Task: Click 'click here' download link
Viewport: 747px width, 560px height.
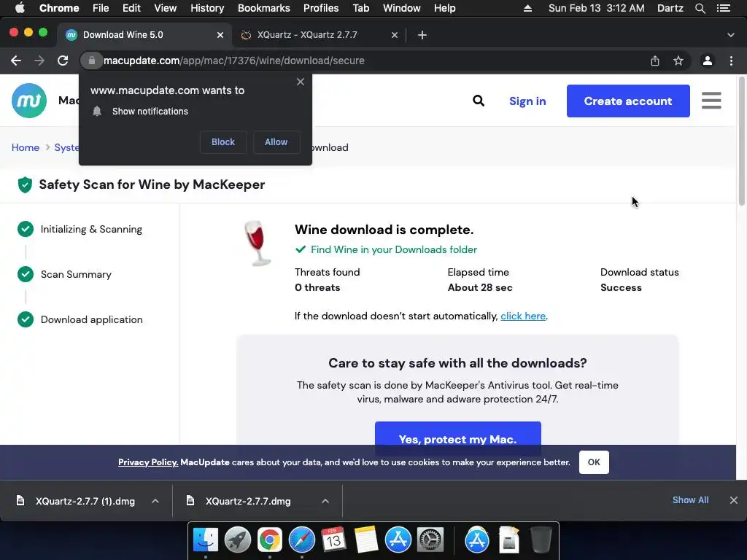Action: coord(522,316)
